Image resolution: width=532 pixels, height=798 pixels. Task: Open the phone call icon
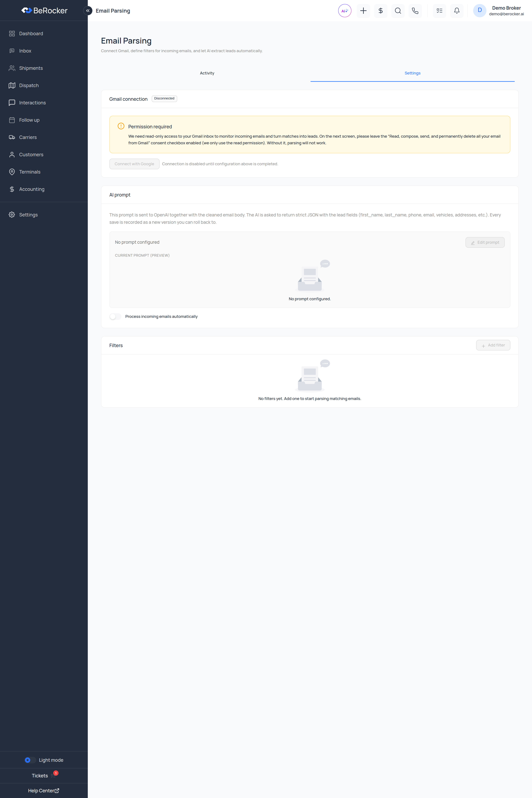(x=415, y=10)
